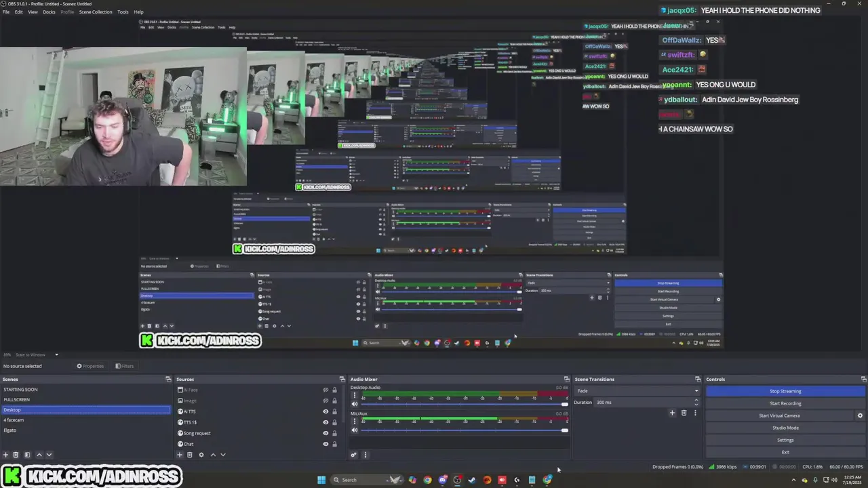Move the scene up with the Scenes up arrow
This screenshot has width=868, height=488.
(39, 455)
